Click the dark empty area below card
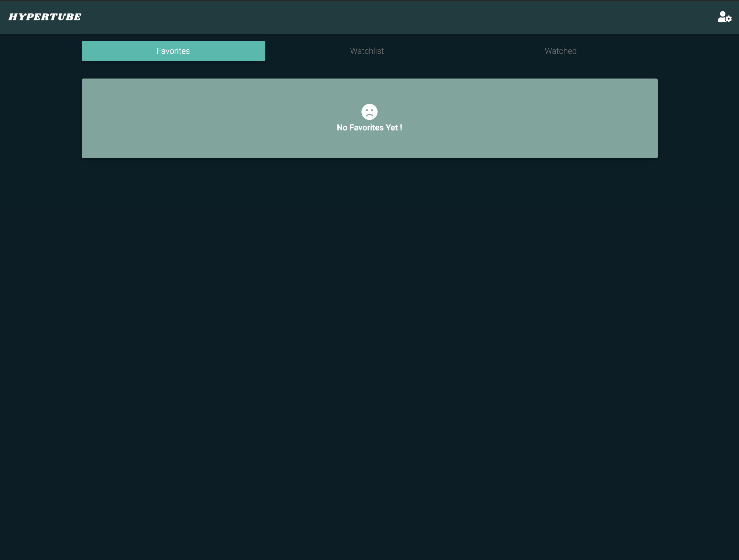 point(369,334)
